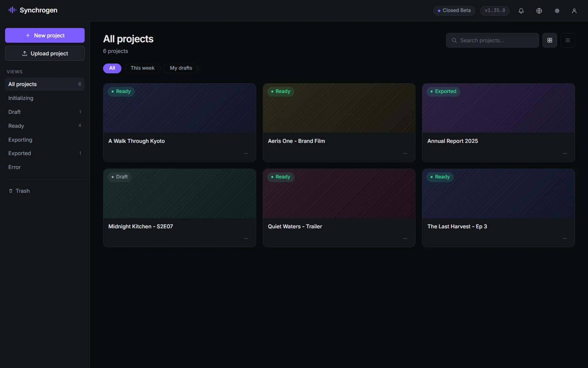
Task: Open The Last Harvest - Ep 3 thumbnail
Action: (x=499, y=194)
